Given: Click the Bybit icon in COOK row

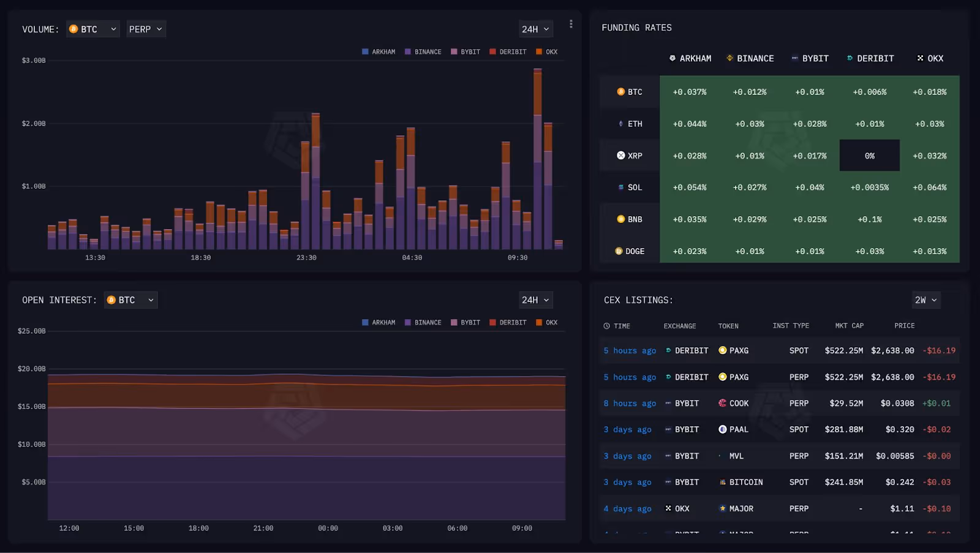Looking at the screenshot, I should pyautogui.click(x=668, y=403).
